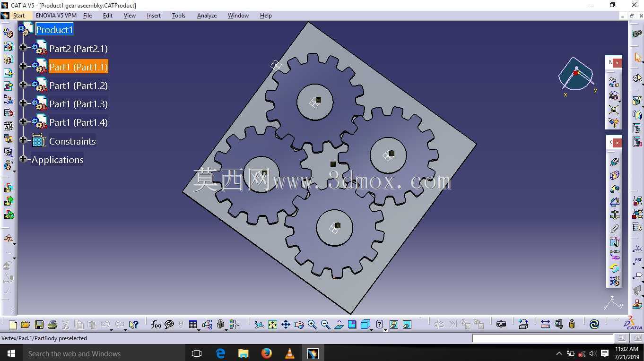Click the Select arrow tool
The width and height of the screenshot is (644, 361).
point(637,58)
